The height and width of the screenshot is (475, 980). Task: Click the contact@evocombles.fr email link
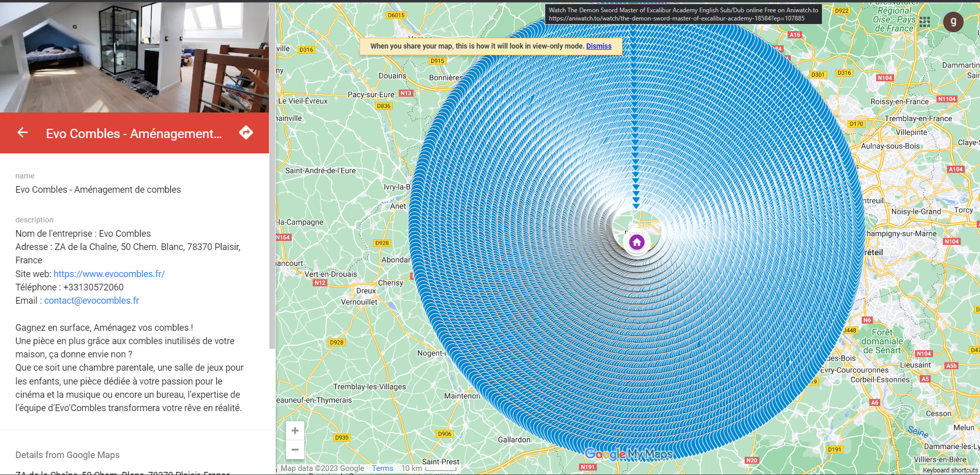point(92,301)
